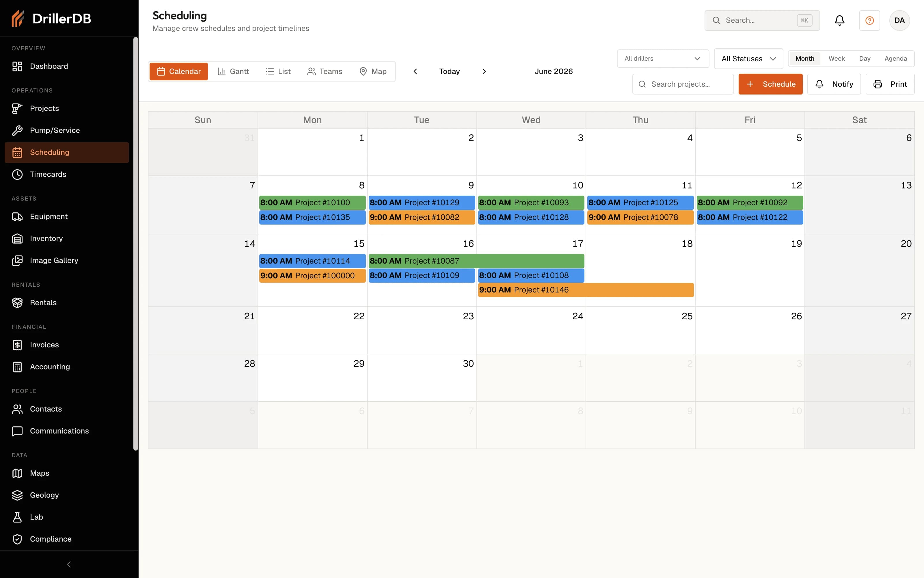The width and height of the screenshot is (924, 578).
Task: Click the orange help question icon
Action: (x=869, y=20)
